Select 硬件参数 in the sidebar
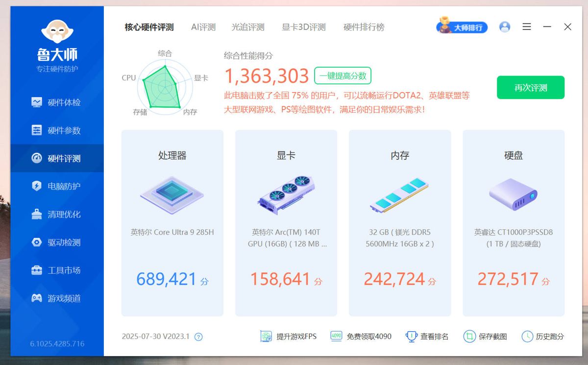 click(x=57, y=130)
